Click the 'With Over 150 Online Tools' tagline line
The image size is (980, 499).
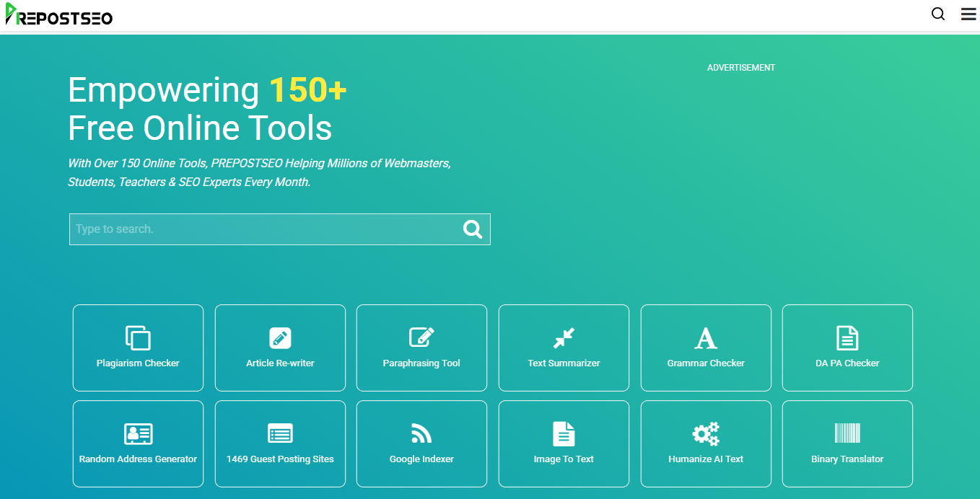click(x=259, y=164)
